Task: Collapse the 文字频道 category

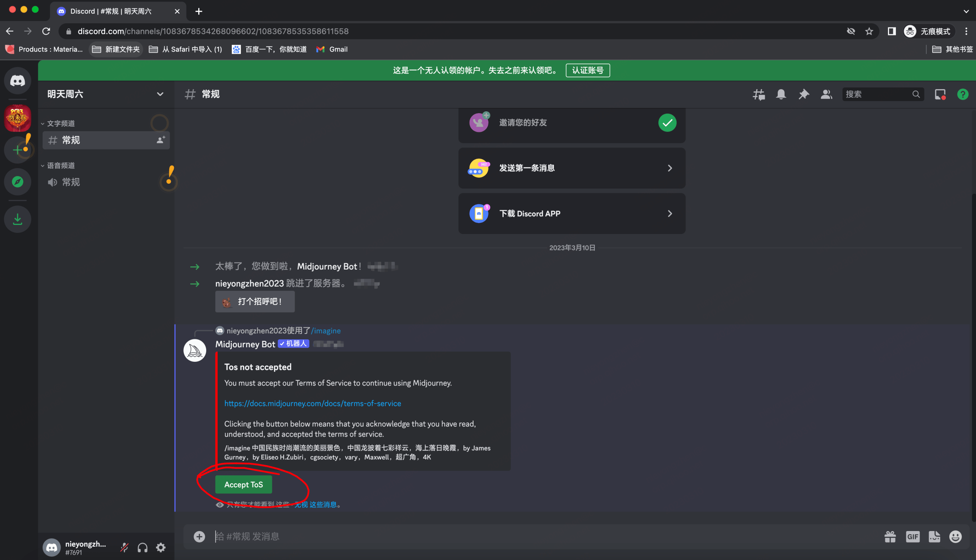Action: point(58,124)
